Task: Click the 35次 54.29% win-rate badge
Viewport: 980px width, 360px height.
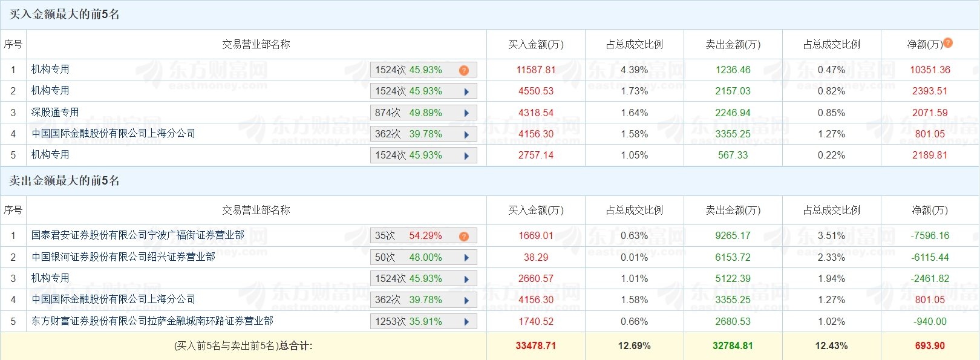Action: click(409, 236)
